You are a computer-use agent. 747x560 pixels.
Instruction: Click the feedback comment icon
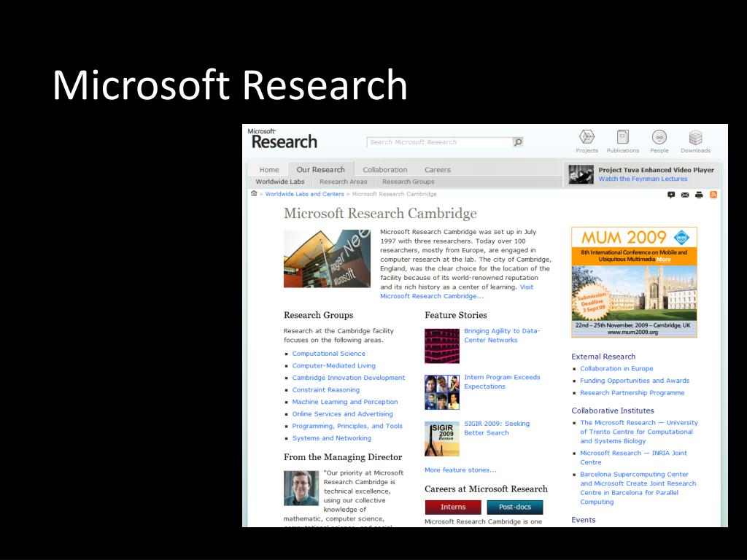671,195
